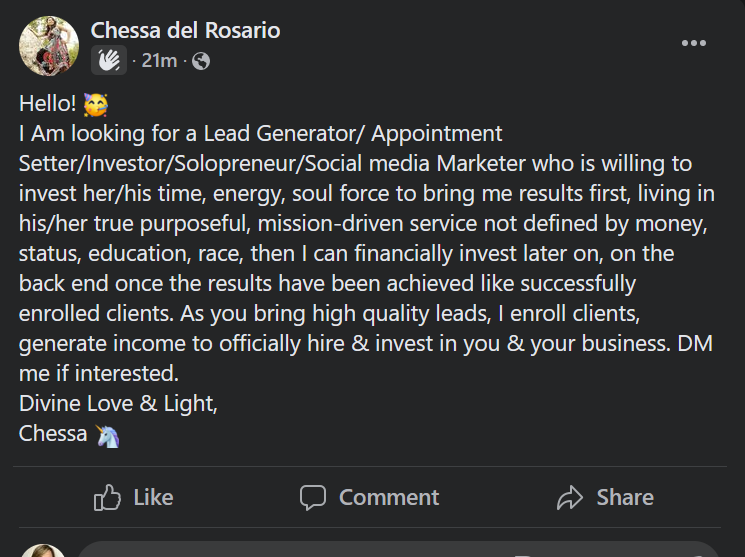Focus the comment input box at bottom

pyautogui.click(x=400, y=549)
